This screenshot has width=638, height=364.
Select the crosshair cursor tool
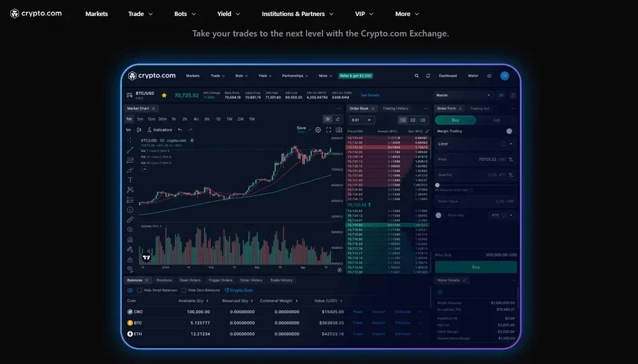(x=130, y=140)
